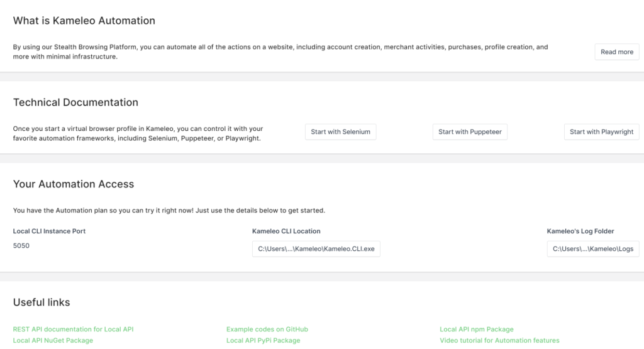Open REST API documentation for Local API
The width and height of the screenshot is (644, 349).
pos(73,330)
